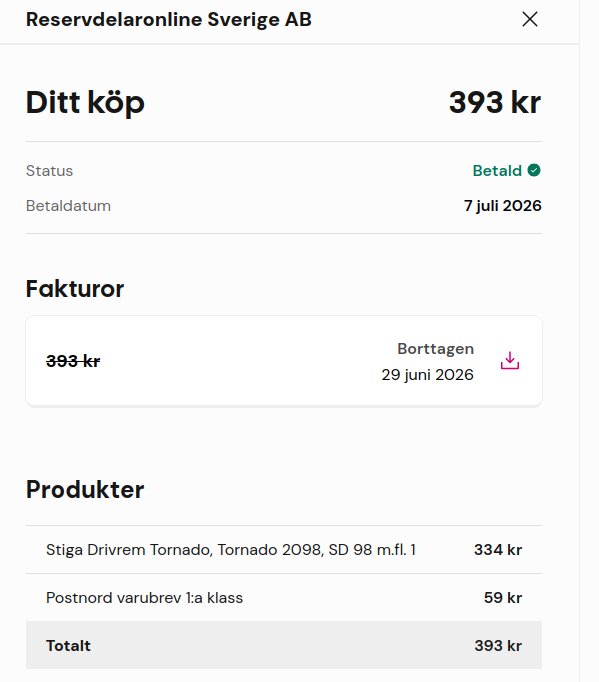This screenshot has height=682, width=599.
Task: Select the Stiga Drivrem Tornado product row
Action: pyautogui.click(x=284, y=550)
